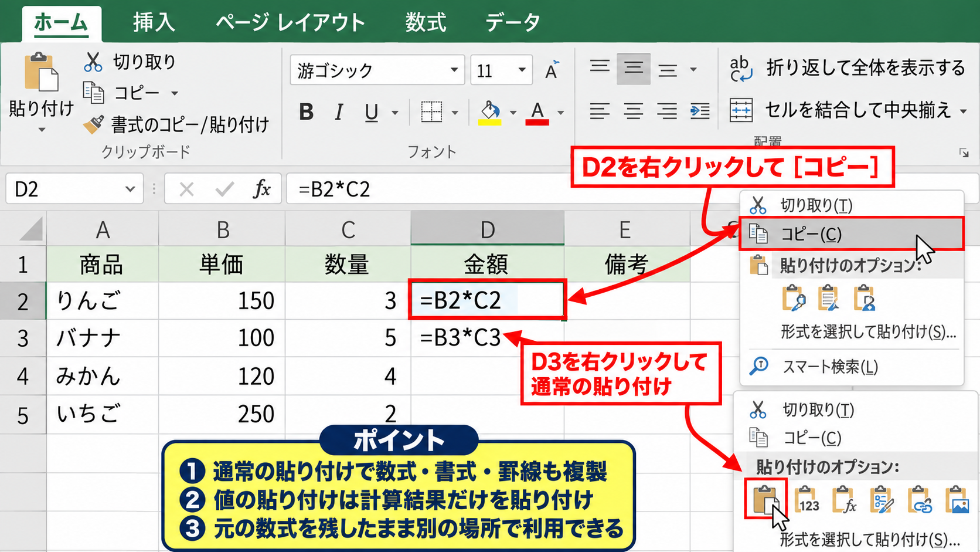Toggle 折り返して全体を表示する wrap text

coord(846,69)
